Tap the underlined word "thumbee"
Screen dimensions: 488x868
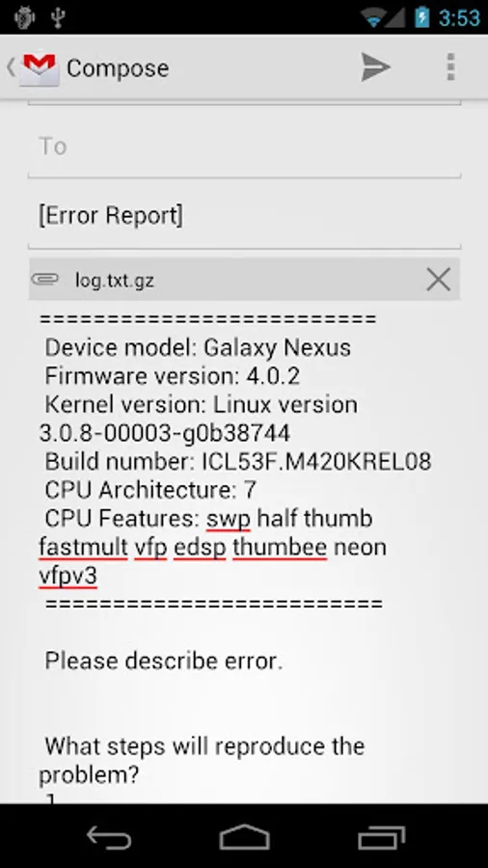coord(280,548)
